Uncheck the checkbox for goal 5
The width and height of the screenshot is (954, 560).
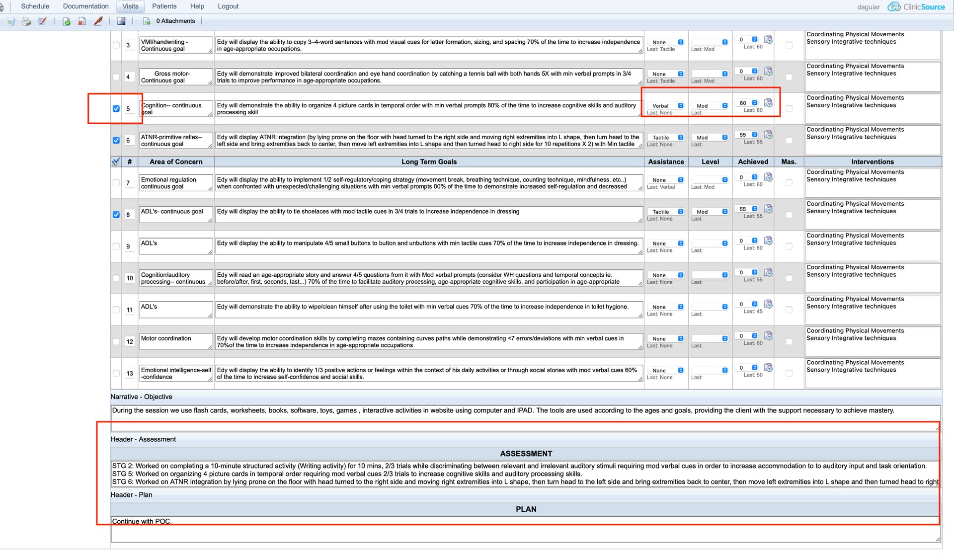[x=116, y=109]
